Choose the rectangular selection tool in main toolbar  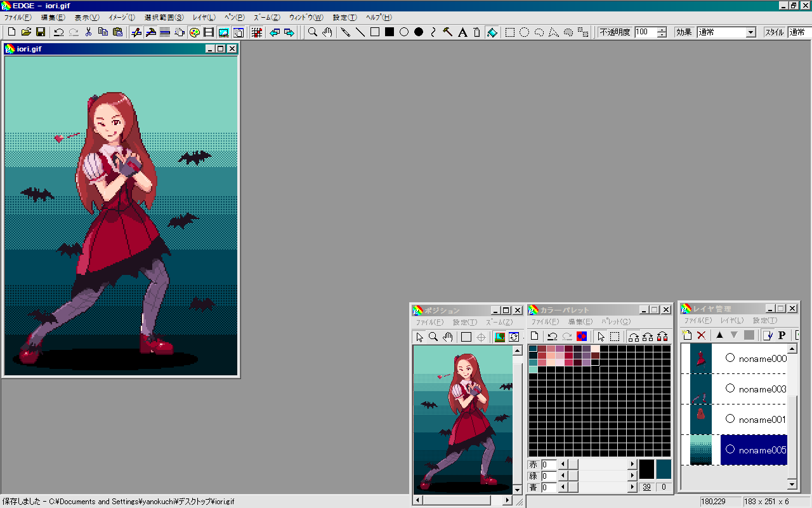pos(509,32)
